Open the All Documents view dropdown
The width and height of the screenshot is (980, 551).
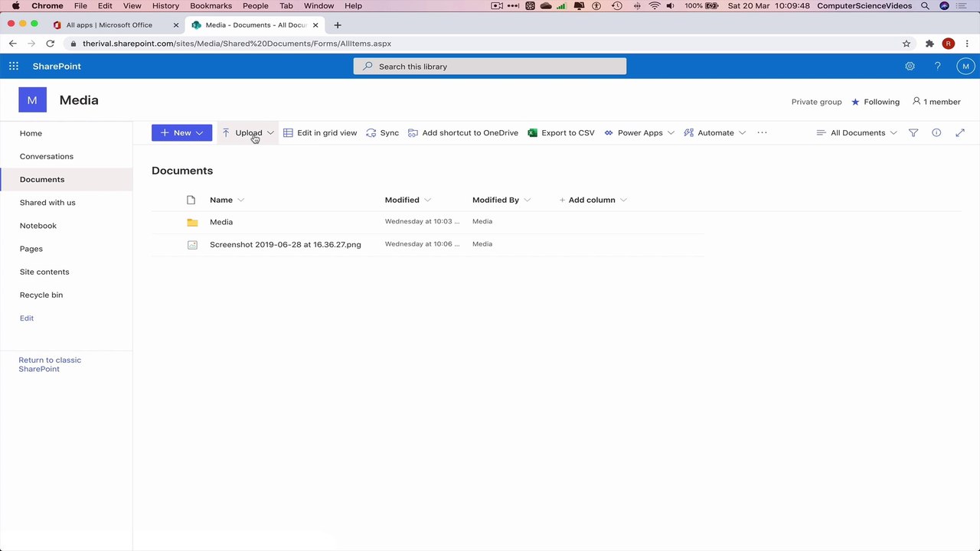click(856, 133)
